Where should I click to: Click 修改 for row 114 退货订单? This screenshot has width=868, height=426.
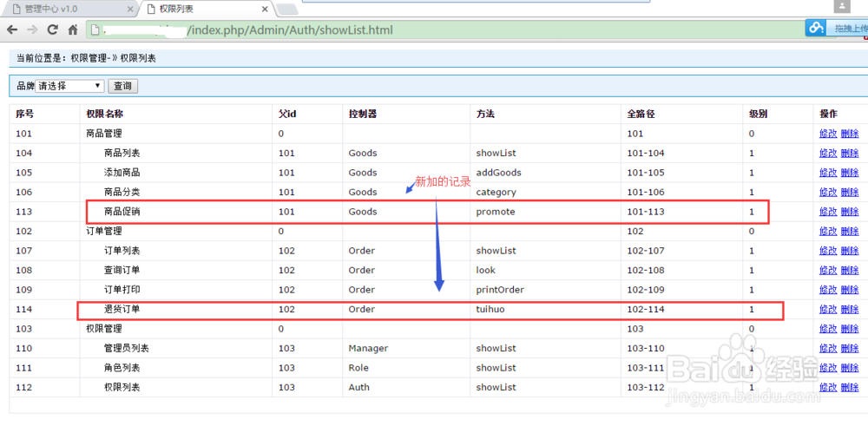(827, 309)
